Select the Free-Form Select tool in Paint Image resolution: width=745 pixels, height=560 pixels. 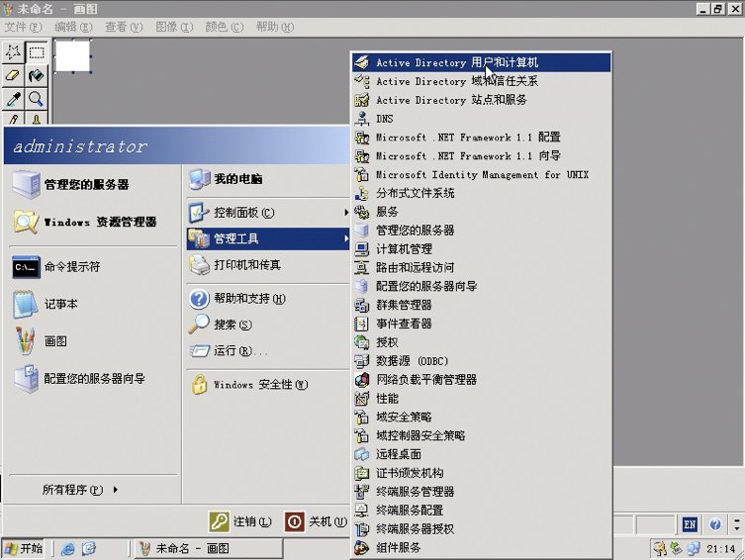tap(13, 51)
